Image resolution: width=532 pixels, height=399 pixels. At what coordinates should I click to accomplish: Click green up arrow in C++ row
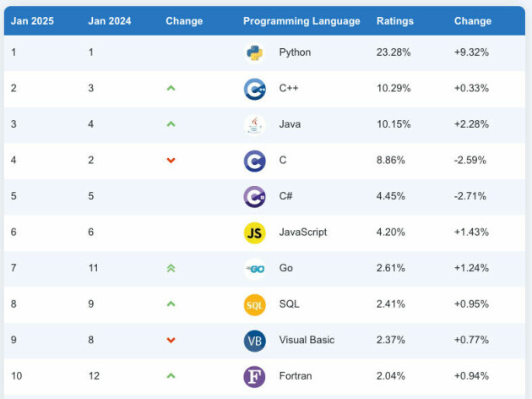pyautogui.click(x=171, y=88)
